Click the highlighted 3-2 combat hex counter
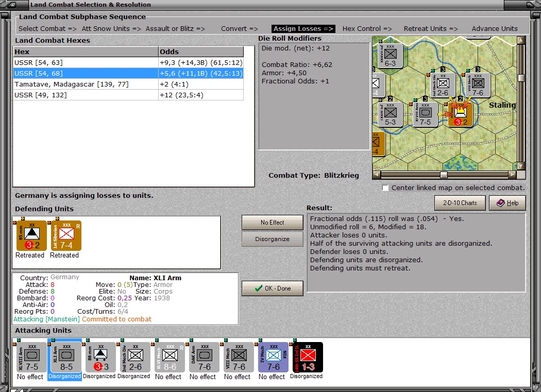The width and height of the screenshot is (541, 392). [460, 114]
